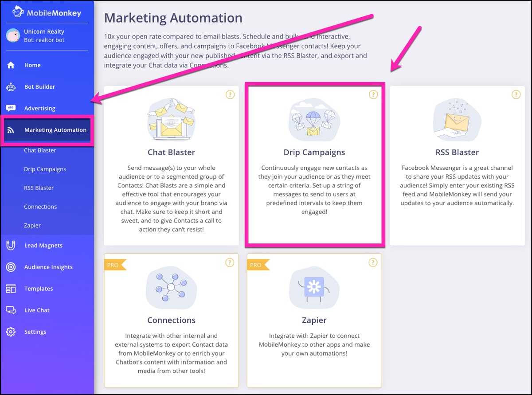Screen dimensions: 532x395
Task: Open Connections from the sidebar submenu
Action: coord(40,207)
